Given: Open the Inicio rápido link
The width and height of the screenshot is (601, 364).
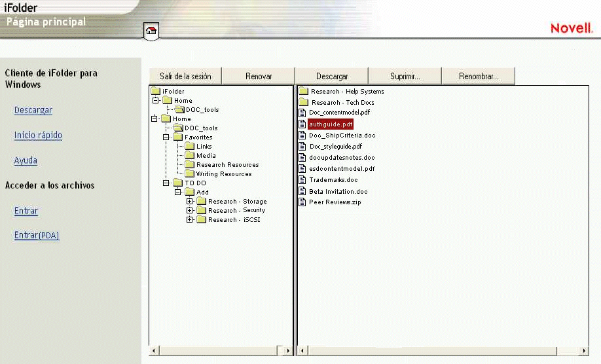Looking at the screenshot, I should [x=38, y=136].
